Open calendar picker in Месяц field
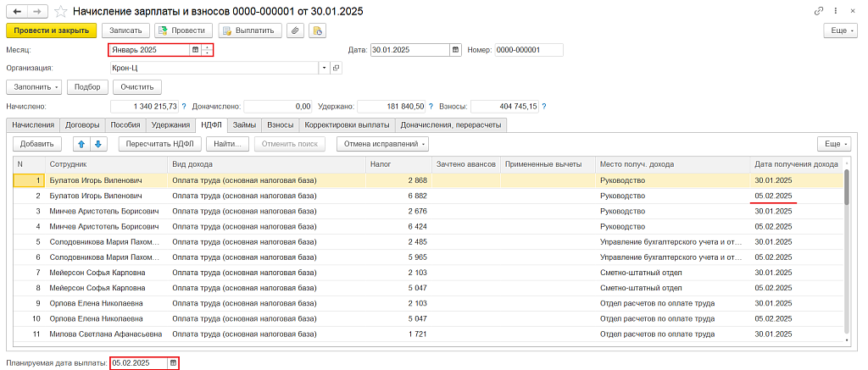This screenshot has height=370, width=868. tap(195, 50)
